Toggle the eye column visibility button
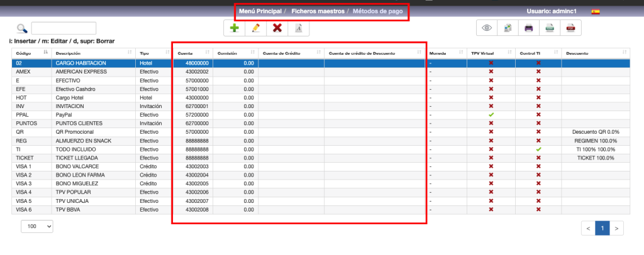 [487, 28]
